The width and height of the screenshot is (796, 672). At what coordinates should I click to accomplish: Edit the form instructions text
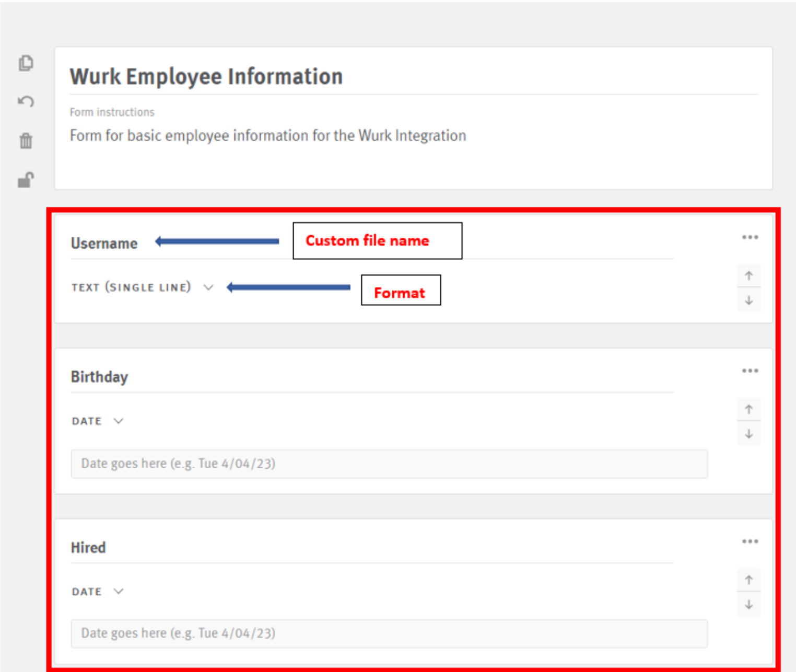[267, 136]
